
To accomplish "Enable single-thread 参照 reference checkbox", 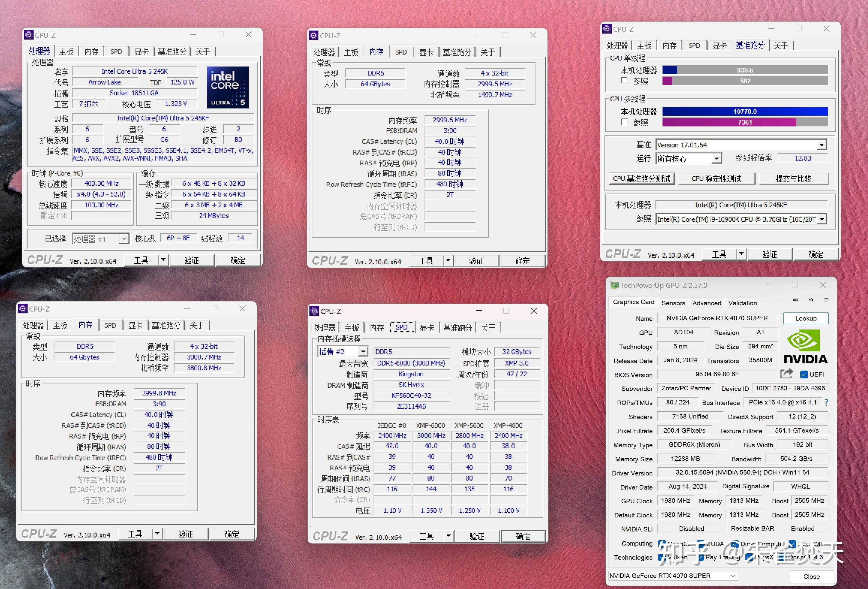I will pyautogui.click(x=624, y=81).
